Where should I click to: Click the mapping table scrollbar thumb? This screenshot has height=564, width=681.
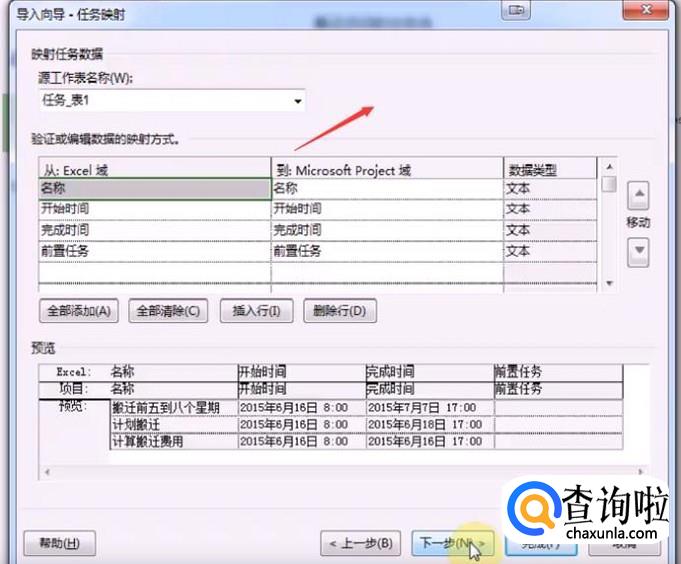coord(610,184)
